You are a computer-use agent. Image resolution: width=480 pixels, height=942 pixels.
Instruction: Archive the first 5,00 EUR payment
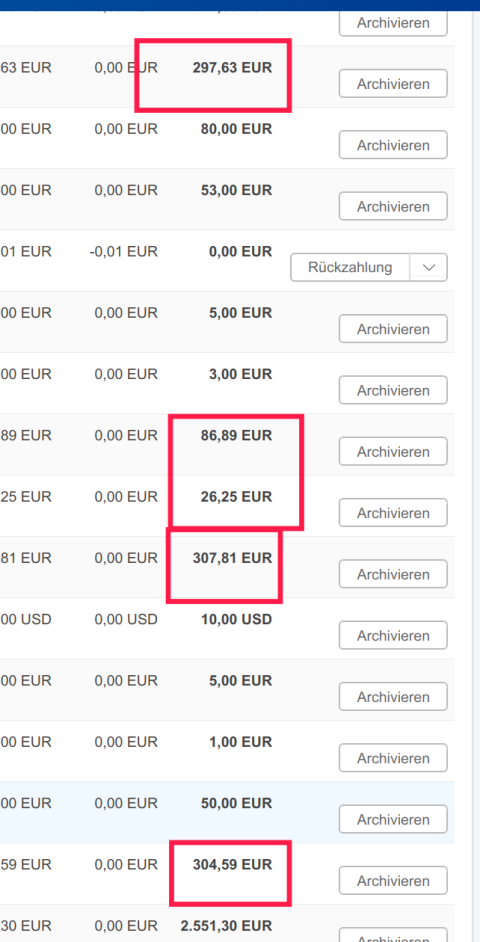coord(393,329)
